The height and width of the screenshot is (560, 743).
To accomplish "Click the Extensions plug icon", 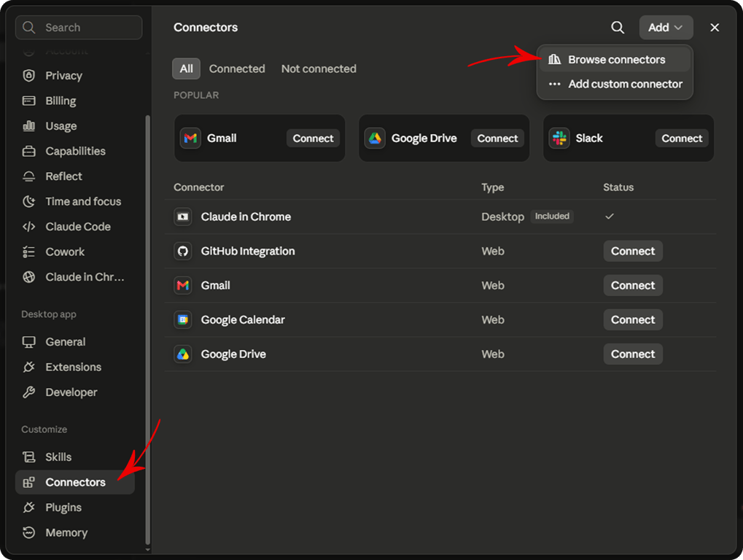I will [x=29, y=367].
